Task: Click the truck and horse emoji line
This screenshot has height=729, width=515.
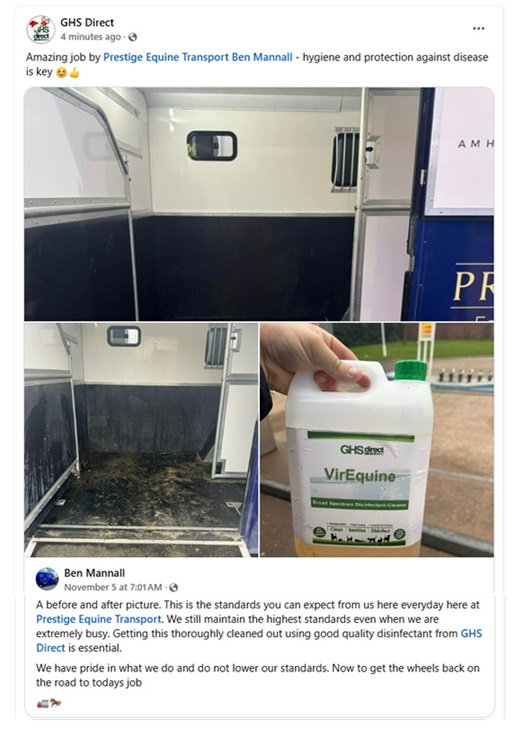Action: click(49, 703)
